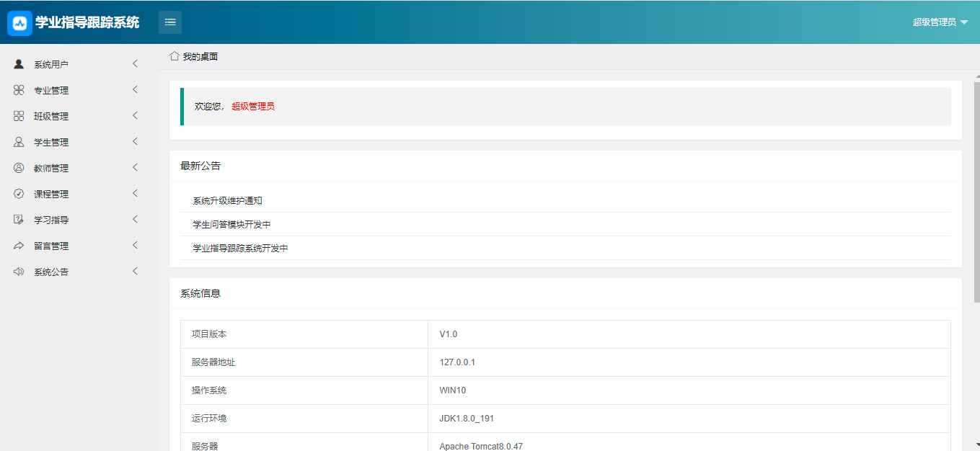
Task: Click the home icon beside 我的桌面
Action: [x=175, y=55]
